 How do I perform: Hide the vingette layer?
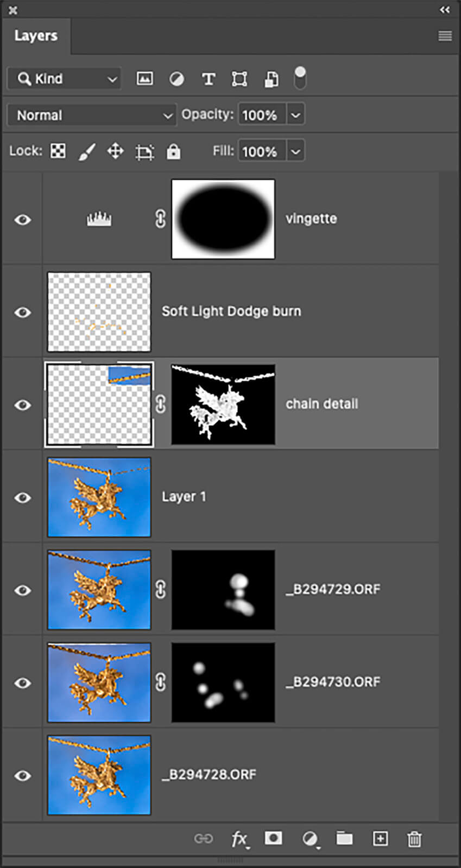(x=23, y=219)
